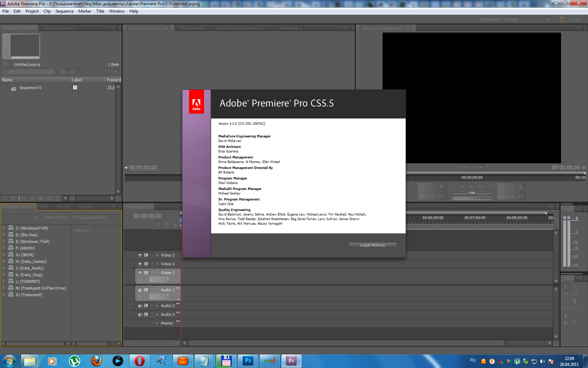Click the Program monitor shuttle slider
Screen dimensions: 588x368
pyautogui.click(x=472, y=193)
